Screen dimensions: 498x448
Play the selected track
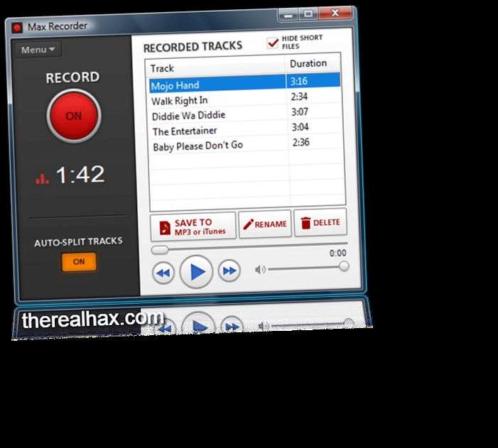pyautogui.click(x=196, y=272)
